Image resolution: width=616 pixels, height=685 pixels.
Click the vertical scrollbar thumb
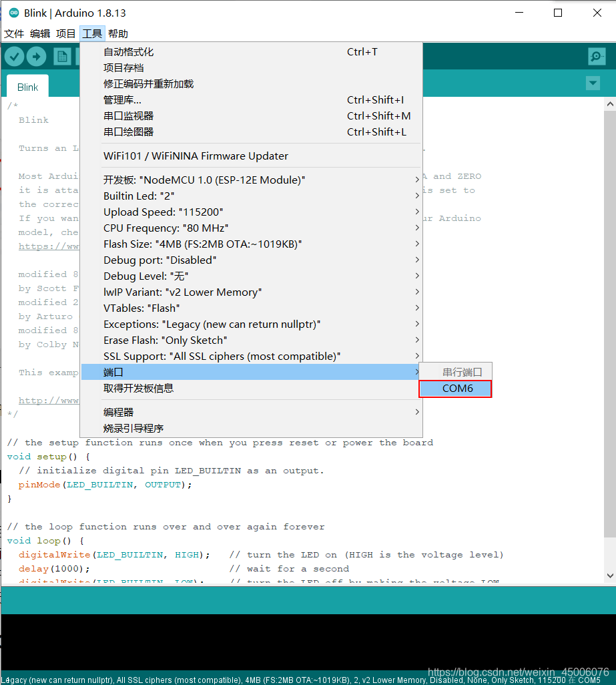pos(610,324)
